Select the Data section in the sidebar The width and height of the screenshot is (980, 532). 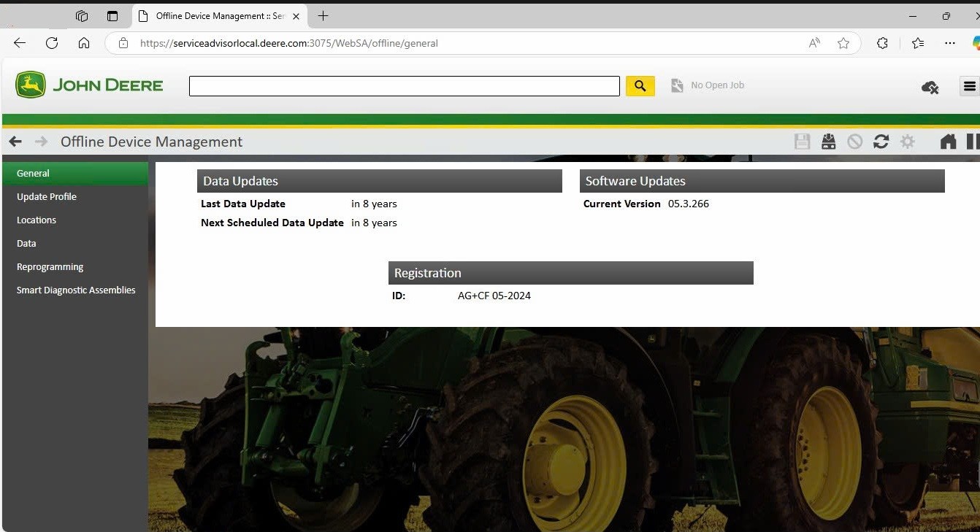pos(26,243)
